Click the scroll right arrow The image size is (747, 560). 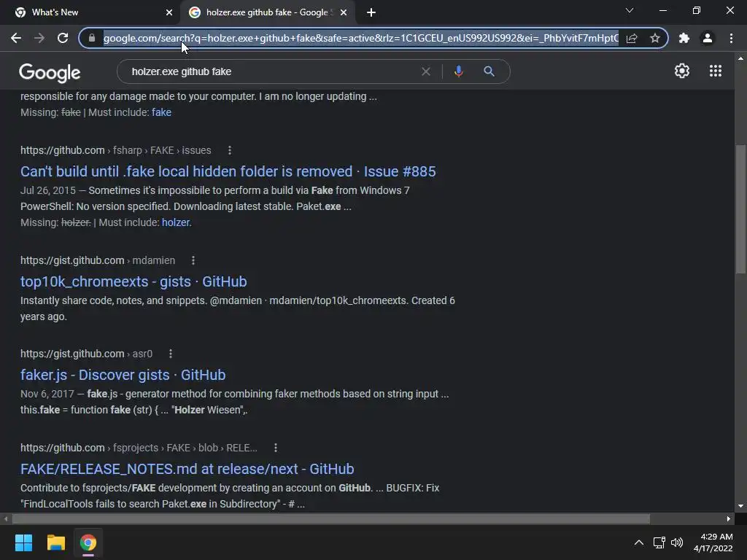(x=729, y=518)
